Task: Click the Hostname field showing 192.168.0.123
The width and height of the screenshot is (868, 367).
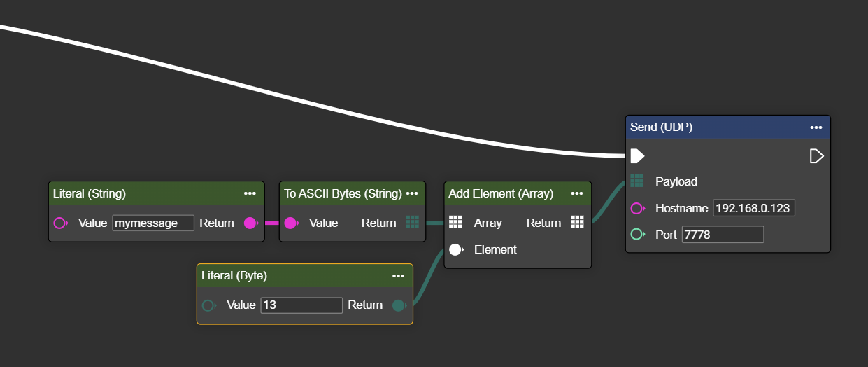Action: pyautogui.click(x=753, y=208)
